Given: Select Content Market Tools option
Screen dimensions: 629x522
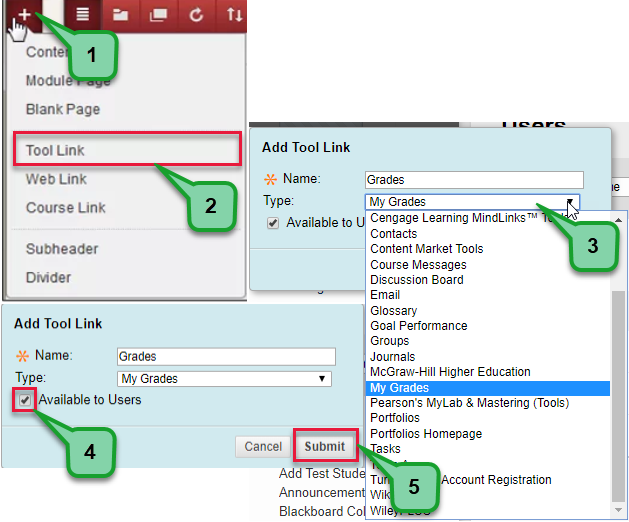Looking at the screenshot, I should point(427,249).
